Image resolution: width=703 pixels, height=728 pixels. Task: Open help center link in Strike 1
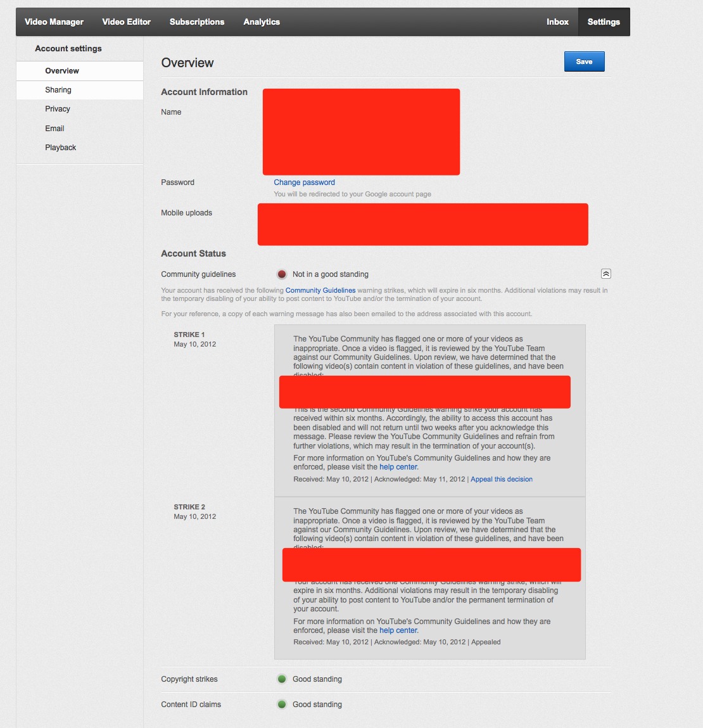(x=398, y=467)
